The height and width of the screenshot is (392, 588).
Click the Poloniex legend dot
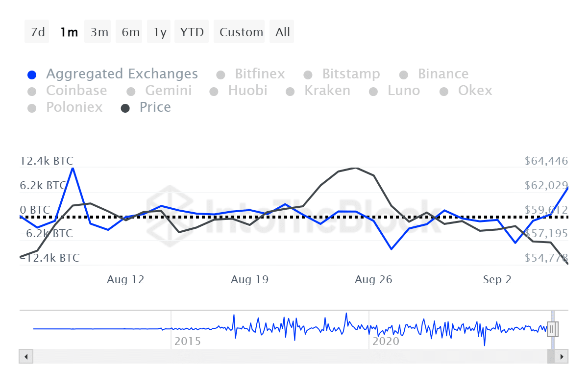coord(32,108)
